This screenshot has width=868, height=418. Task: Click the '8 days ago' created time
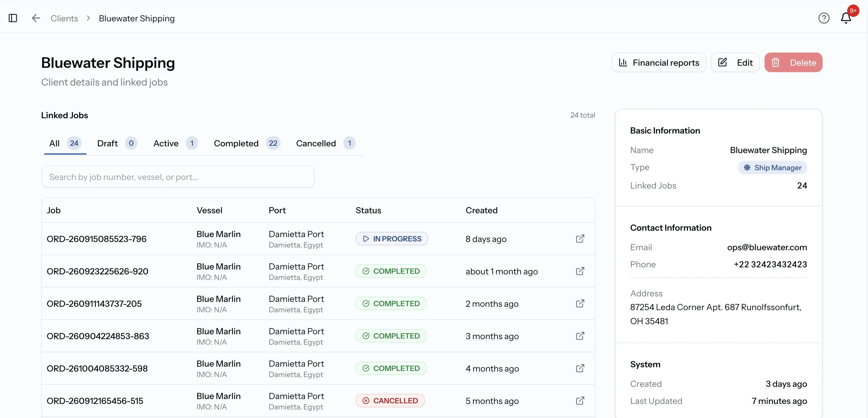coord(486,239)
